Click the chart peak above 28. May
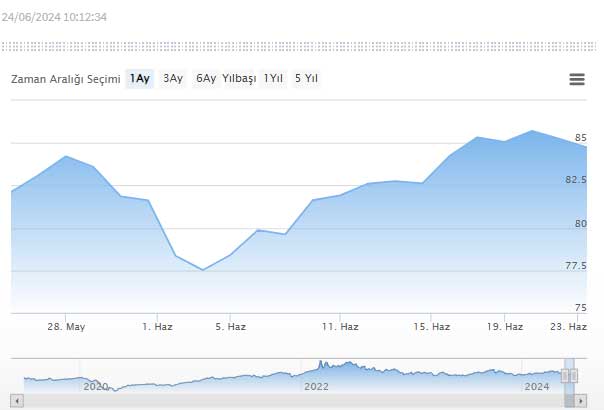Viewport: 604px width, 410px height. tap(66, 156)
